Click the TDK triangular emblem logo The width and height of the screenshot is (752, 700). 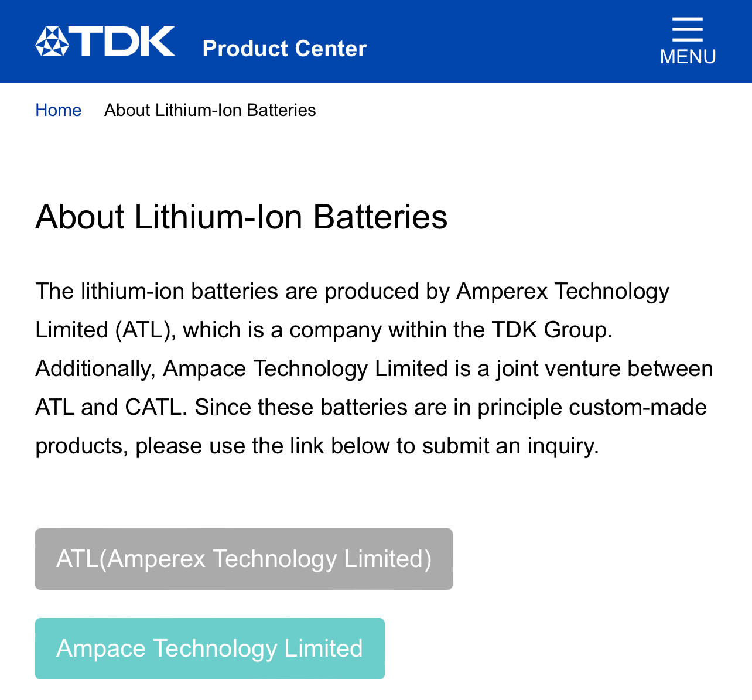52,42
